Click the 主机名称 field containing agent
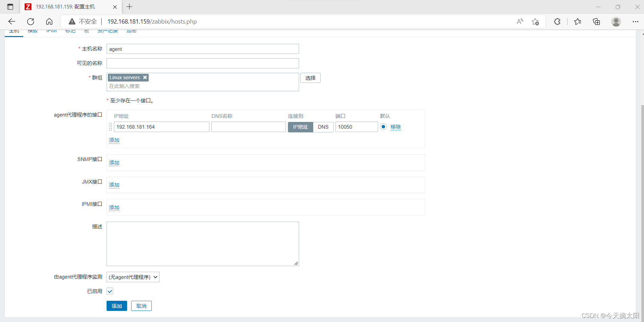 (203, 49)
